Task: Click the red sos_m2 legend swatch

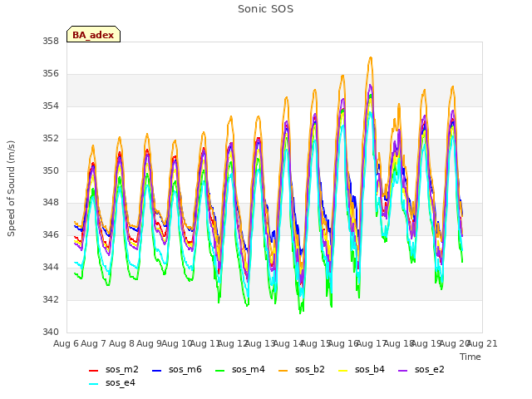Action: (x=93, y=371)
